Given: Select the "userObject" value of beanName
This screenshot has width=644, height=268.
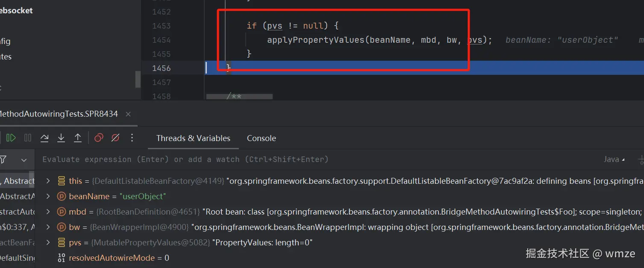Looking at the screenshot, I should [142, 196].
